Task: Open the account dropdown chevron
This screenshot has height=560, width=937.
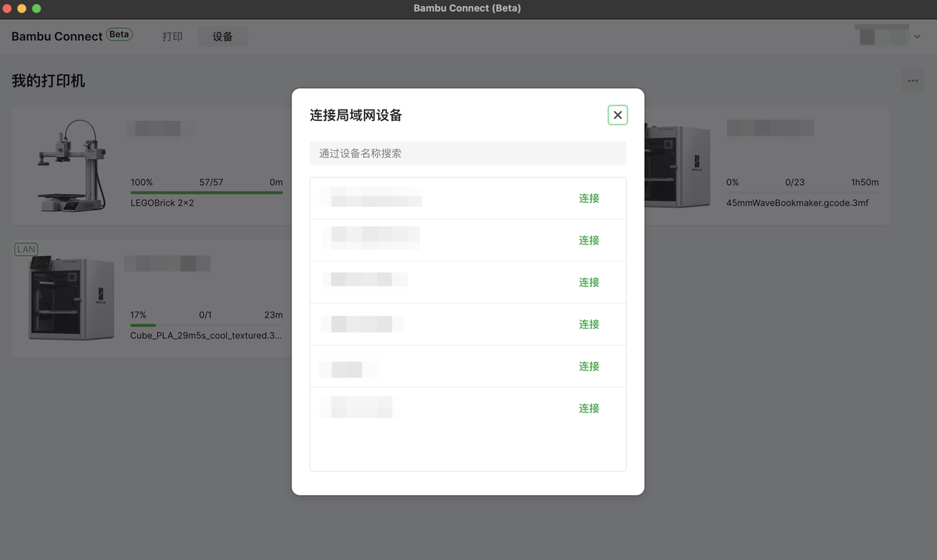Action: click(917, 36)
